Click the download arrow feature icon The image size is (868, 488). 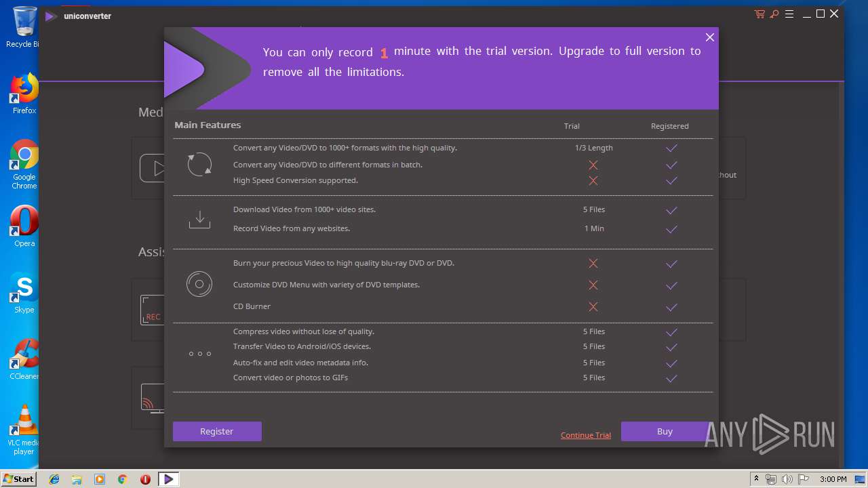point(199,219)
